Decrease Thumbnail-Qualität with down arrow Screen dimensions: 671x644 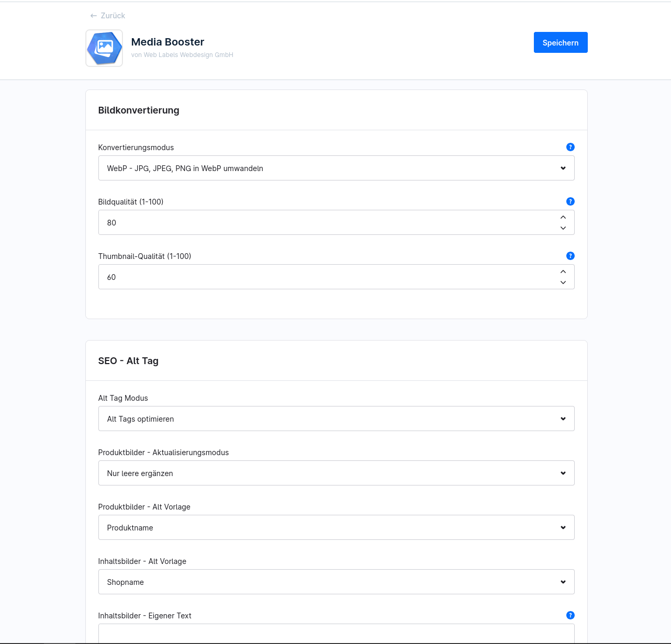tap(563, 283)
